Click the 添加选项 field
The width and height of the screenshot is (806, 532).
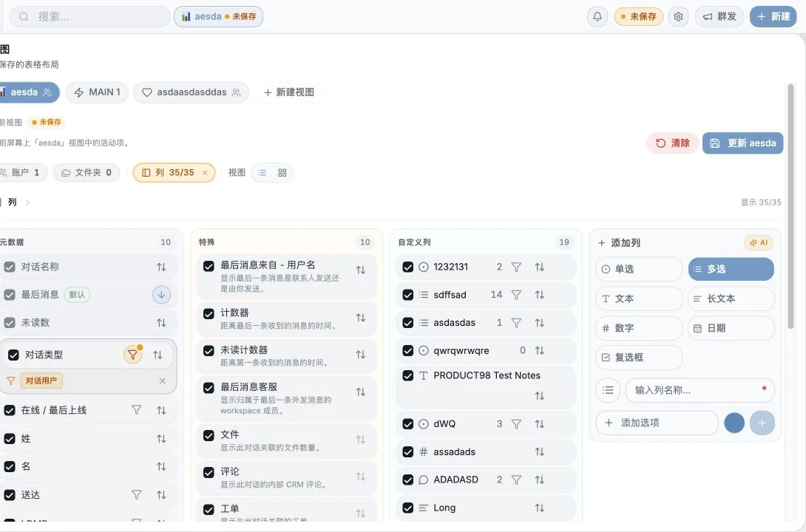click(657, 423)
